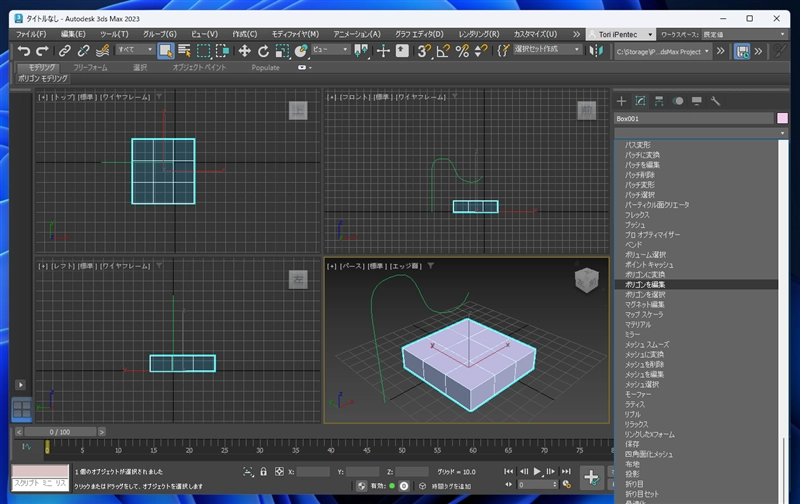800x504 pixels.
Task: Select ベンド in the modifier list
Action: point(634,244)
